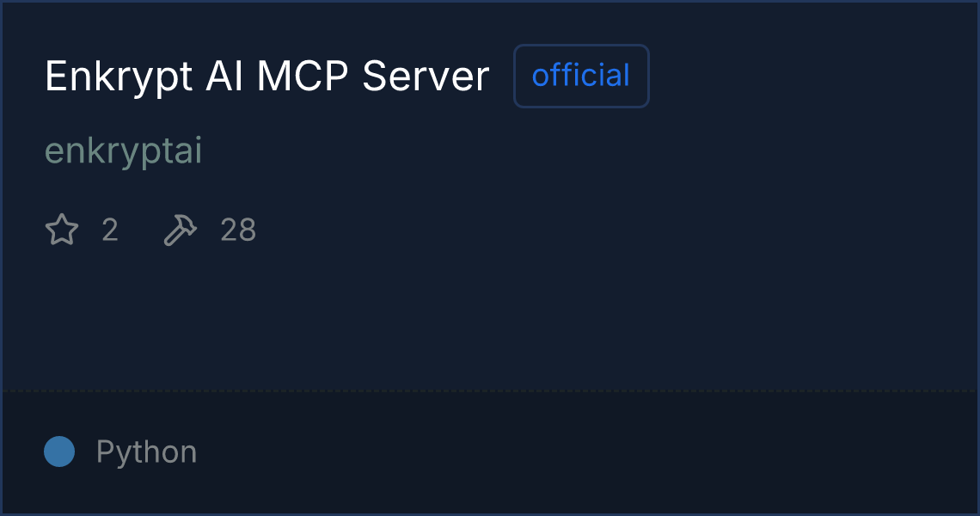The height and width of the screenshot is (516, 980).
Task: Click the star count 2
Action: click(x=110, y=230)
